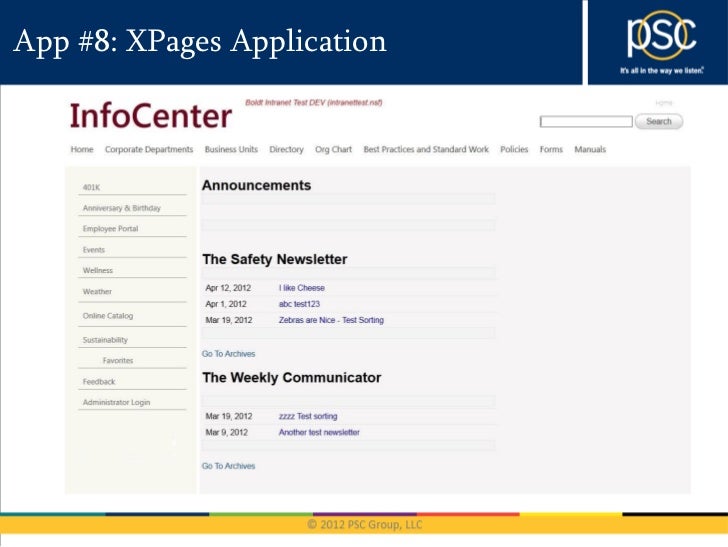Click the 'Boldt Intranet Test DEV' label
Screen dimensions: 728x547
click(x=313, y=103)
